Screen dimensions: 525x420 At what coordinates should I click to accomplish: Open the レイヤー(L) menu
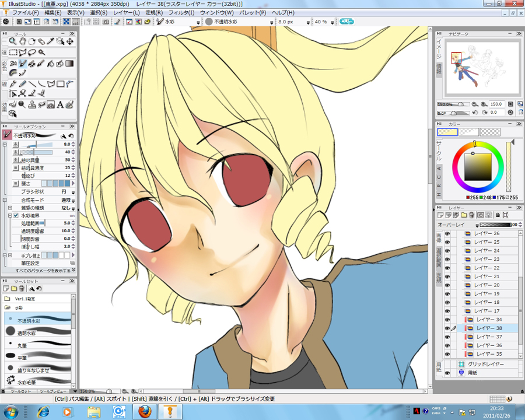pos(126,13)
